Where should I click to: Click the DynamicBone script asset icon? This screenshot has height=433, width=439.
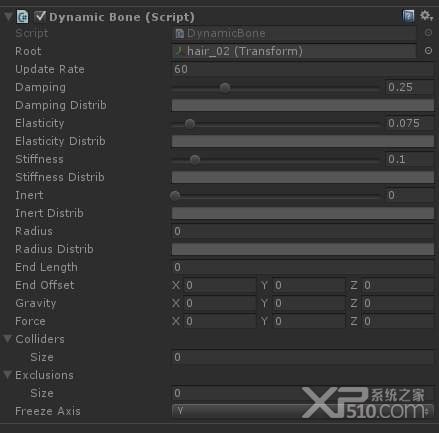[x=179, y=33]
